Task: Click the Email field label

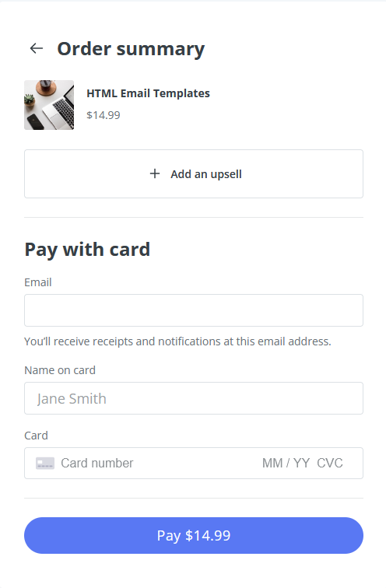Action: click(38, 282)
